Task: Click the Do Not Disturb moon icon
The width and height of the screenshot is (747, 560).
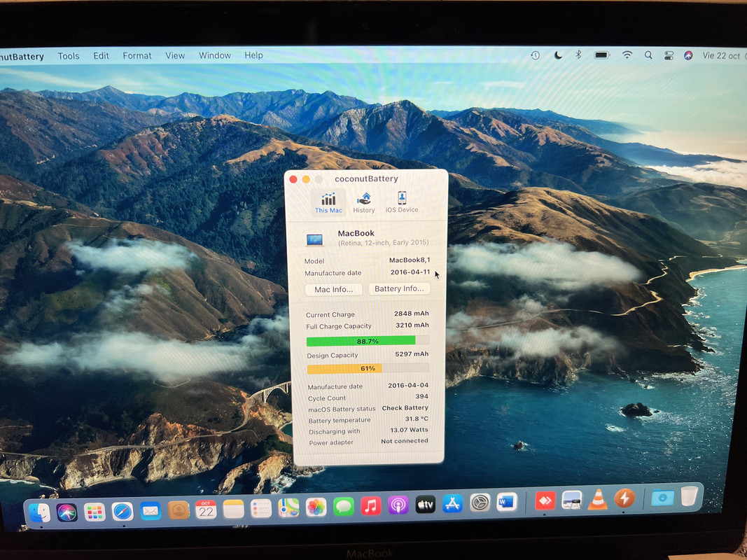Action: tap(558, 55)
